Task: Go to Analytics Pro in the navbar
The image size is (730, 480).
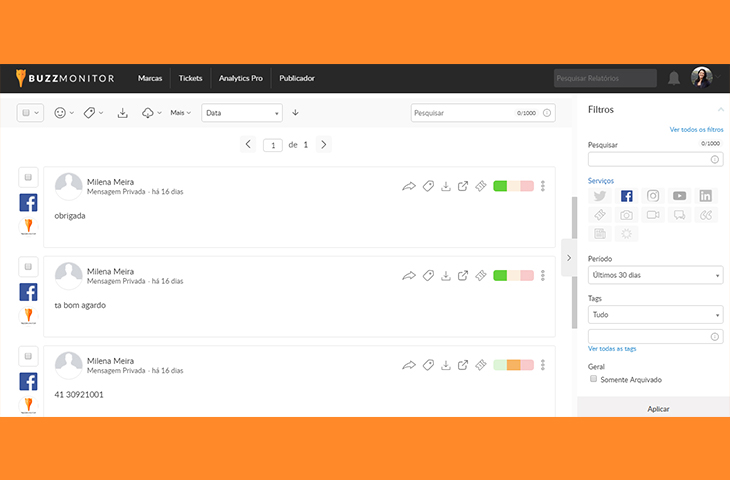Action: (241, 78)
